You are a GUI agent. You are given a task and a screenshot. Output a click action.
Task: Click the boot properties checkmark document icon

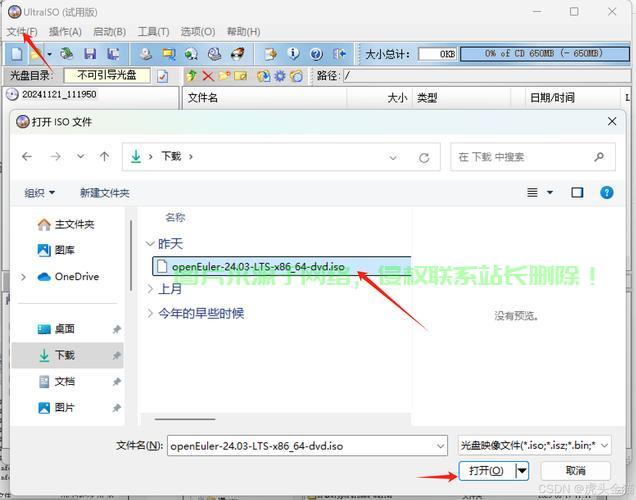tap(163, 76)
